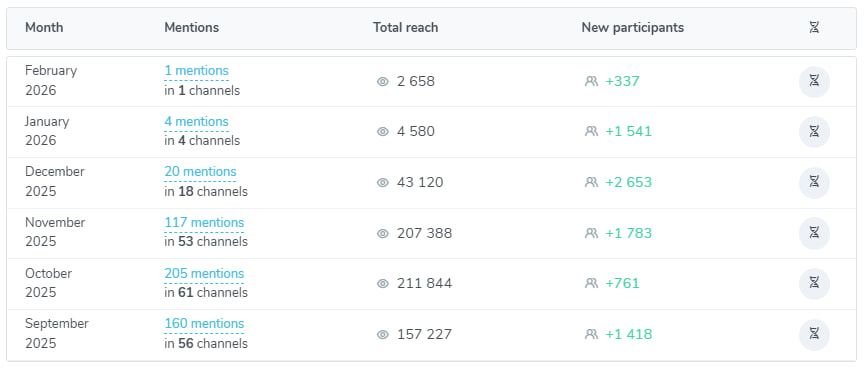Click the eye icon beside 207 388 reach

[383, 233]
